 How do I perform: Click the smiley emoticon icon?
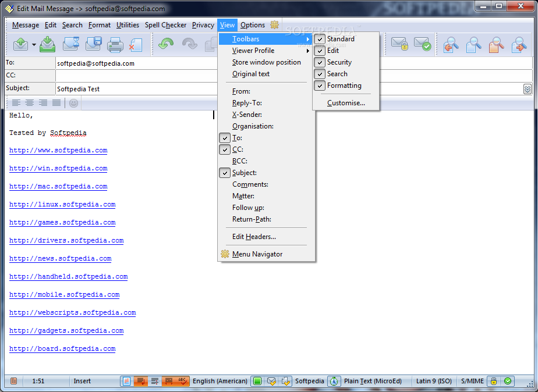73,103
